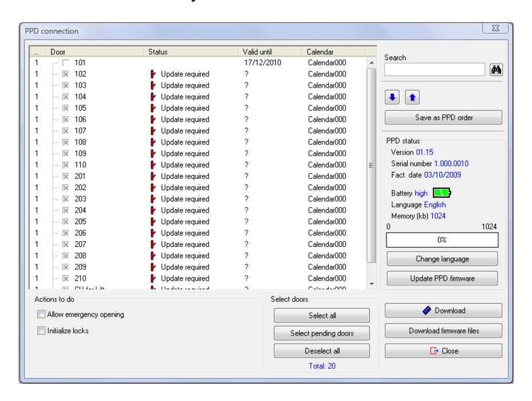Select the door 205 row label
Viewport: 532px width, 401px height.
coord(80,222)
